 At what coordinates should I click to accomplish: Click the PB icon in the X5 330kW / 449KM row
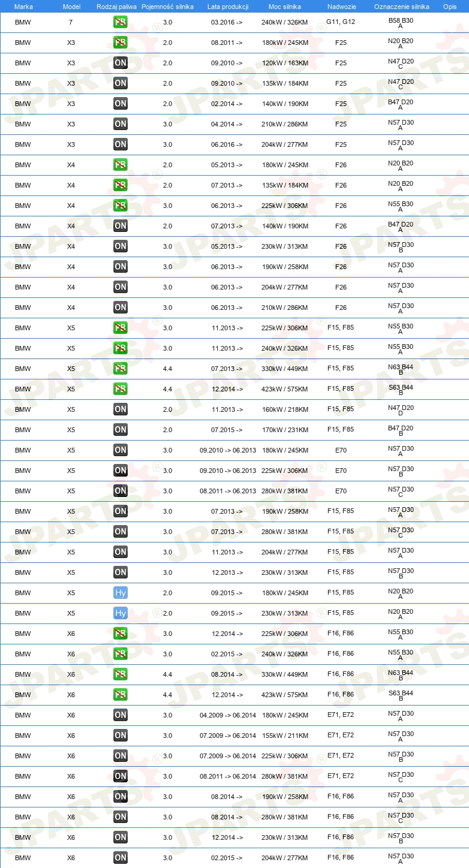pyautogui.click(x=121, y=369)
